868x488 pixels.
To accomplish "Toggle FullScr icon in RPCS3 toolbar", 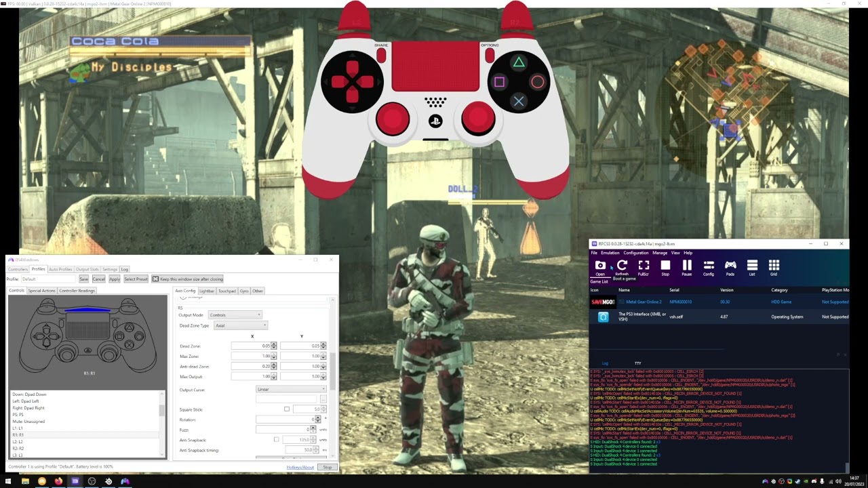I will [x=644, y=266].
